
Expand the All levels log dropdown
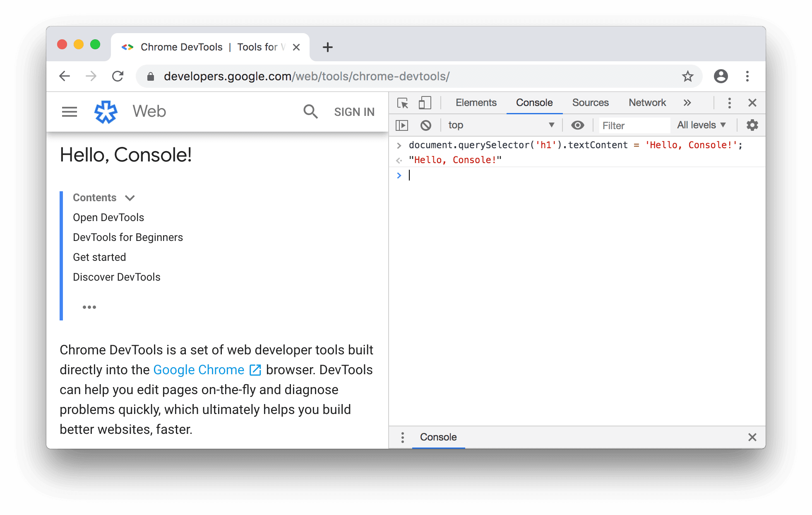pyautogui.click(x=701, y=124)
